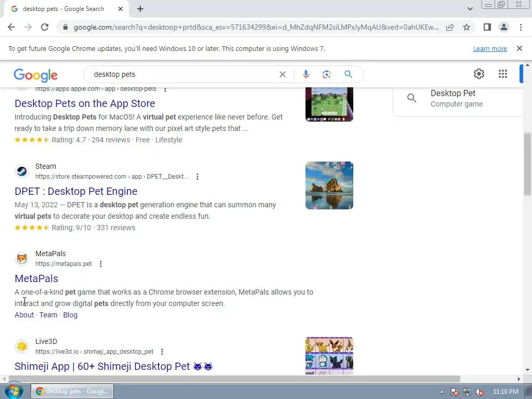Open more options for Steam result
Screen dimensions: 532x399
coord(197,177)
